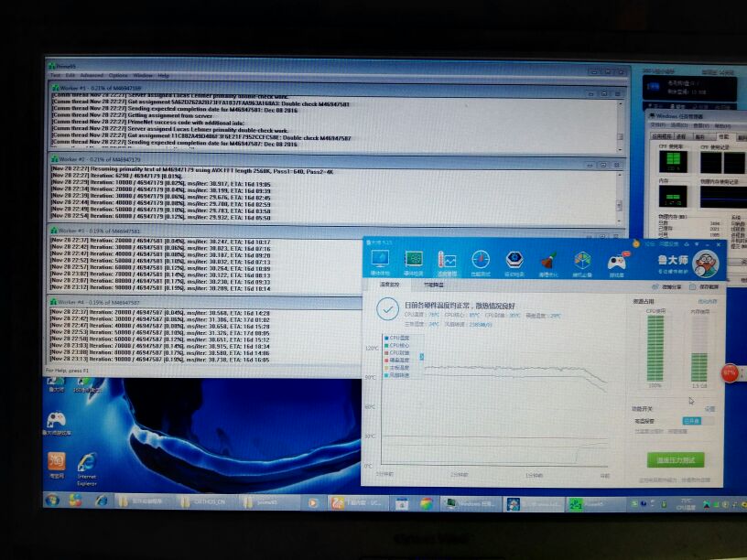Open the file (文件) menu in Task Manager
The image size is (747, 560).
point(657,125)
